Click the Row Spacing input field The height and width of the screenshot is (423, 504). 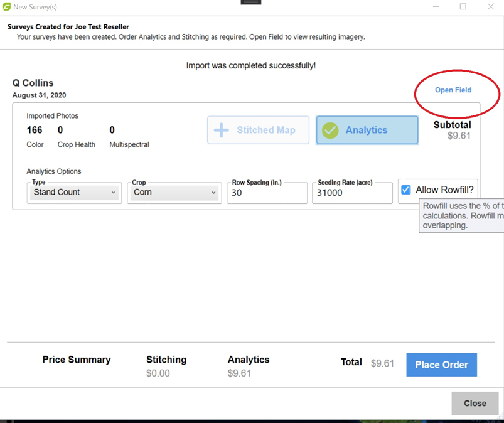(267, 193)
